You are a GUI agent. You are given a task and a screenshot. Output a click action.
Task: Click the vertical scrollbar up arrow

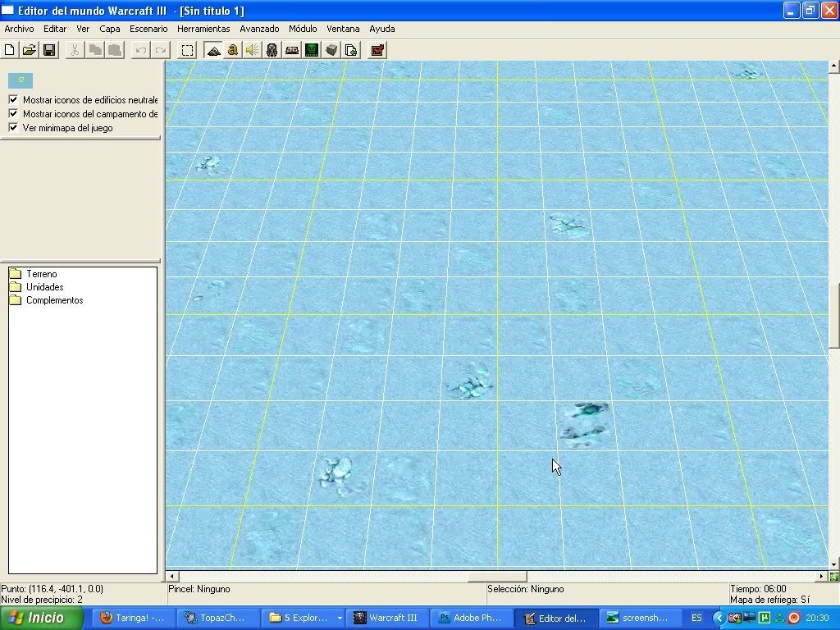pos(834,66)
